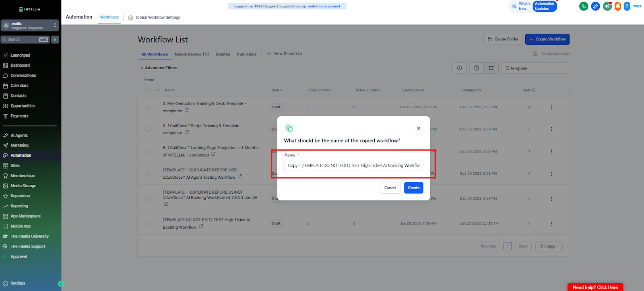Expand stats chevron for TEST High Ticket row

[529, 223]
